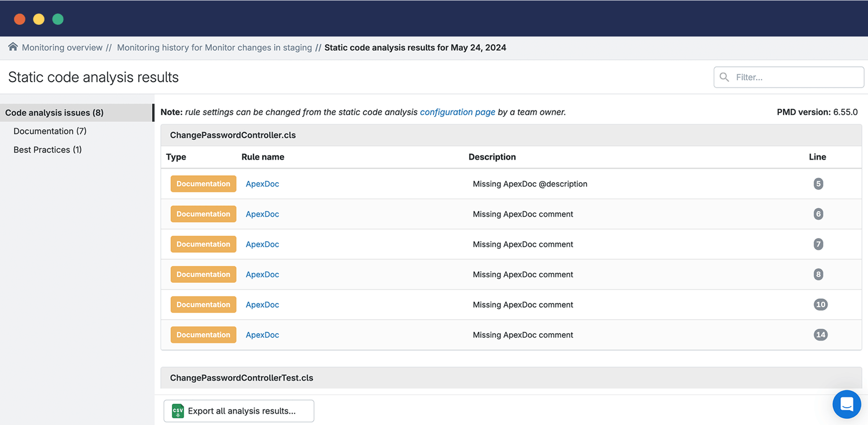Go to Monitoring overview breadcrumb
Screen dimensions: 868x425
(62, 47)
